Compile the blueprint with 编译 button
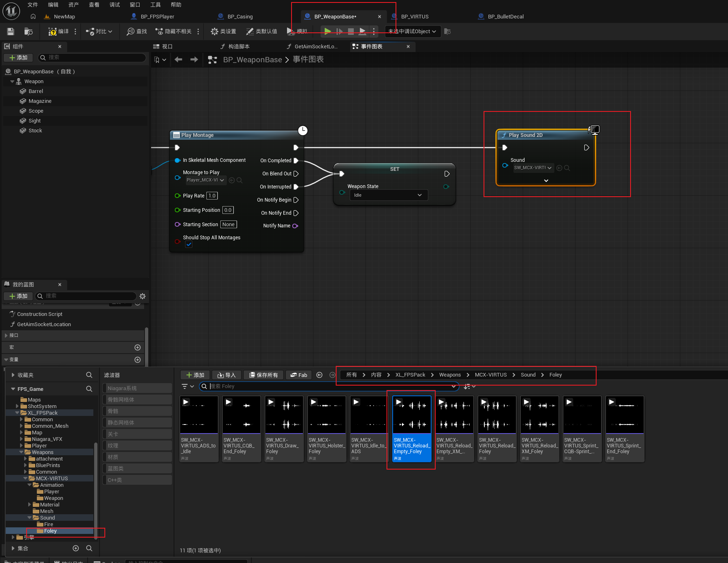728x563 pixels. point(59,32)
